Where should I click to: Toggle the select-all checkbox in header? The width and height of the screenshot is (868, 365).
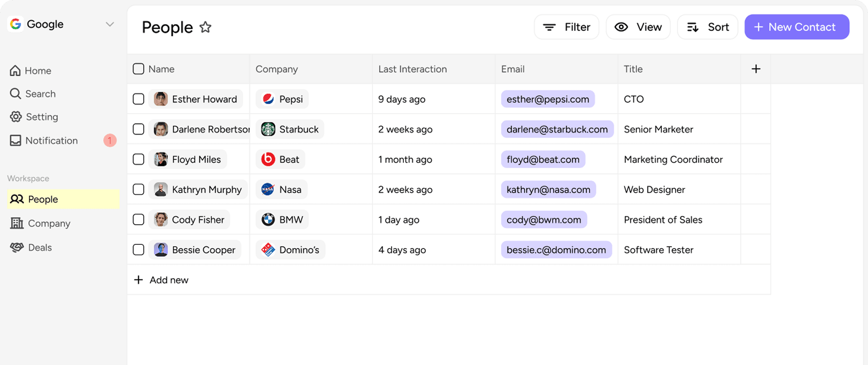pyautogui.click(x=139, y=69)
